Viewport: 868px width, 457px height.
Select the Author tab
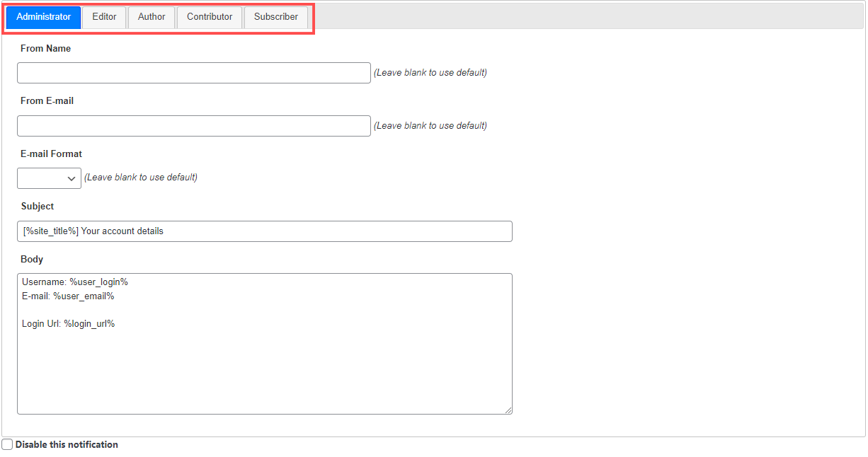tap(152, 17)
